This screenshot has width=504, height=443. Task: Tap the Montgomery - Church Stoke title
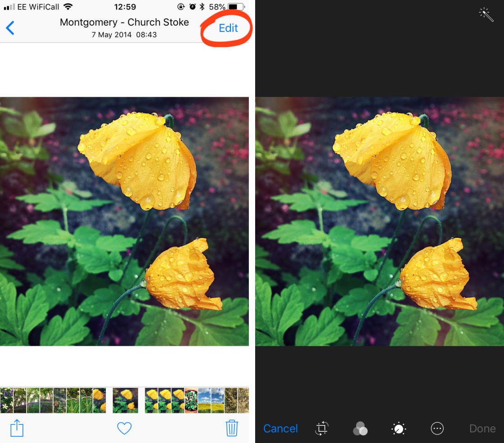pos(124,22)
